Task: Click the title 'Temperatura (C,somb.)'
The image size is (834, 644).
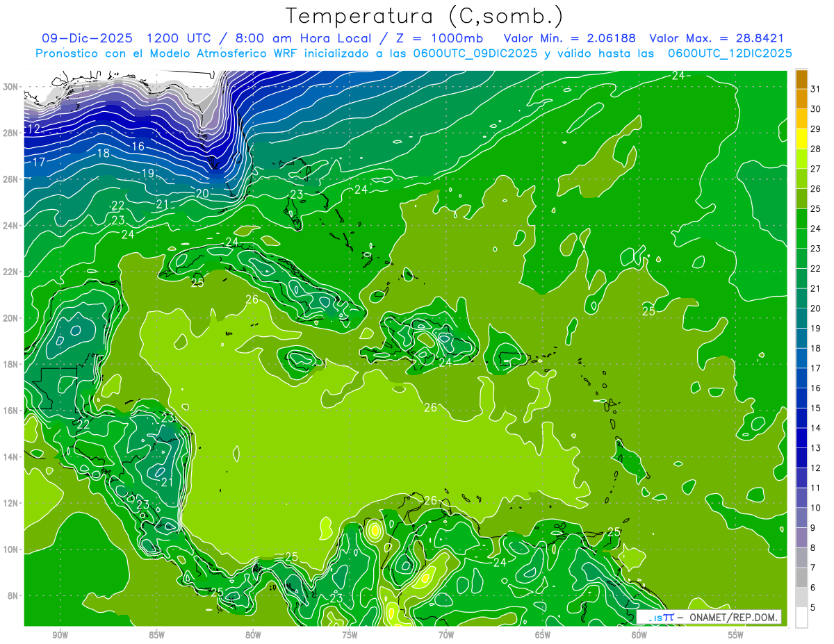Action: (x=424, y=17)
